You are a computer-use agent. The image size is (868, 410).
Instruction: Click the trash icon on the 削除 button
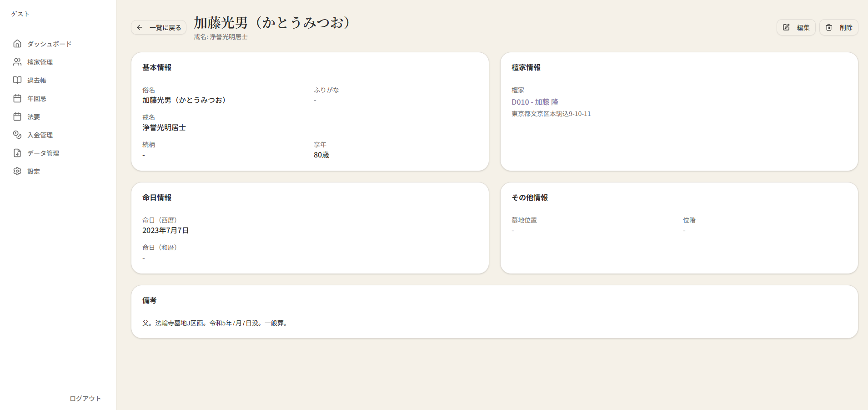[828, 27]
